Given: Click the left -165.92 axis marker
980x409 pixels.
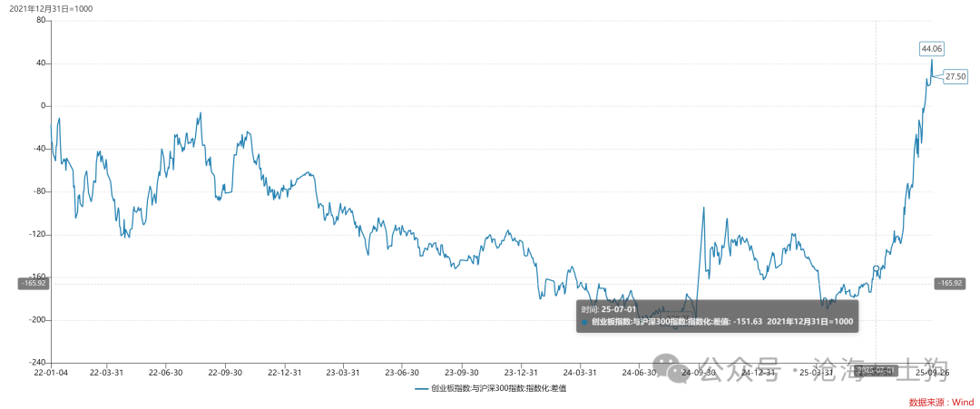Looking at the screenshot, I should [x=33, y=283].
